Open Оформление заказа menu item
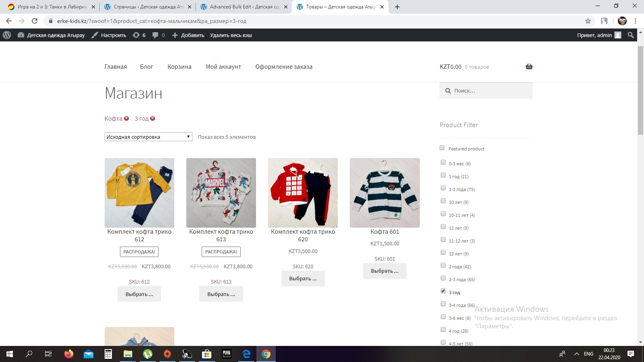The height and width of the screenshot is (362, 644). coord(284,67)
